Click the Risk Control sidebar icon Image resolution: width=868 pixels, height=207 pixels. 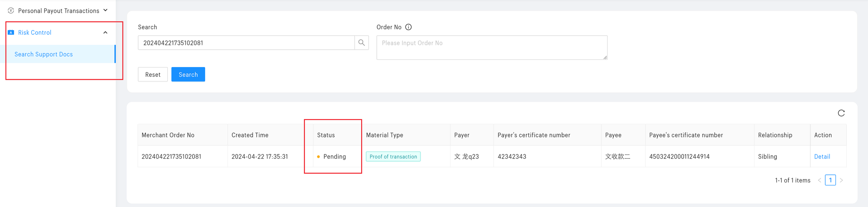click(11, 33)
